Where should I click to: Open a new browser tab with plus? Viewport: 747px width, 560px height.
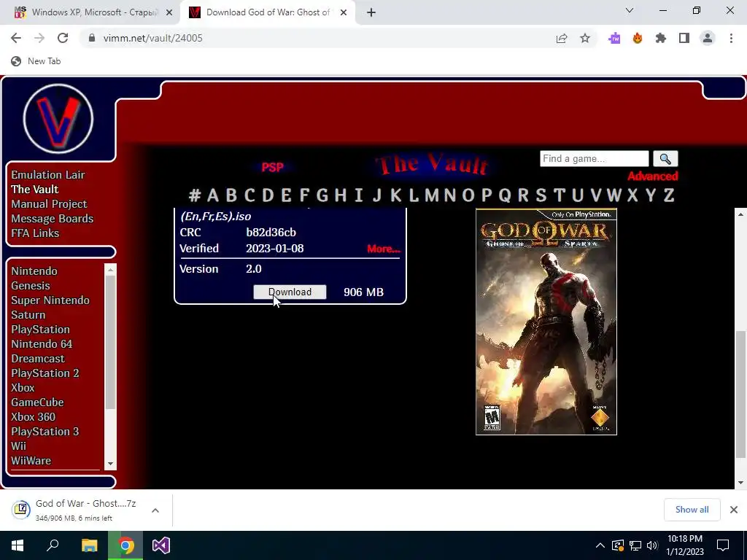pos(371,12)
